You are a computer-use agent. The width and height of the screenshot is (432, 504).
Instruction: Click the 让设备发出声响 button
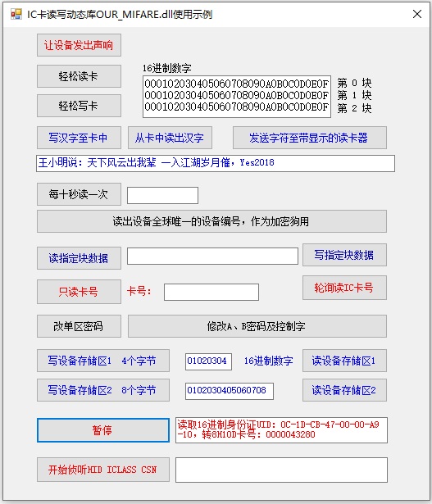(x=79, y=45)
